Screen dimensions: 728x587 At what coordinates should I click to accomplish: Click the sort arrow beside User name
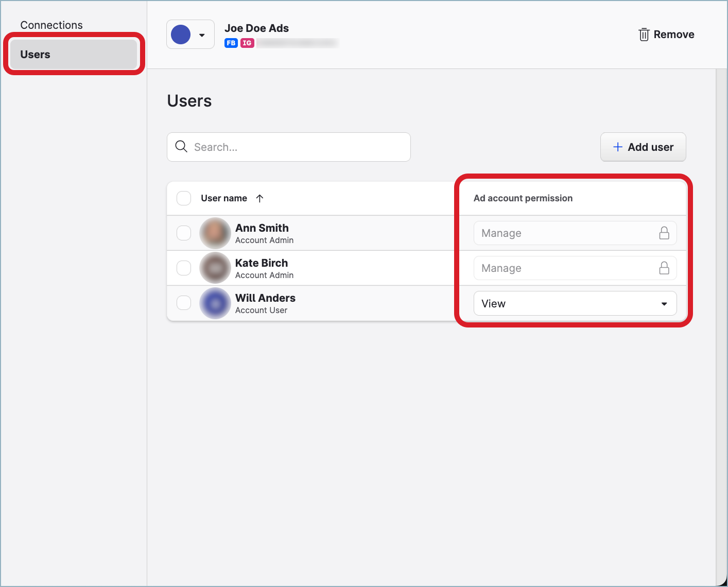click(259, 198)
